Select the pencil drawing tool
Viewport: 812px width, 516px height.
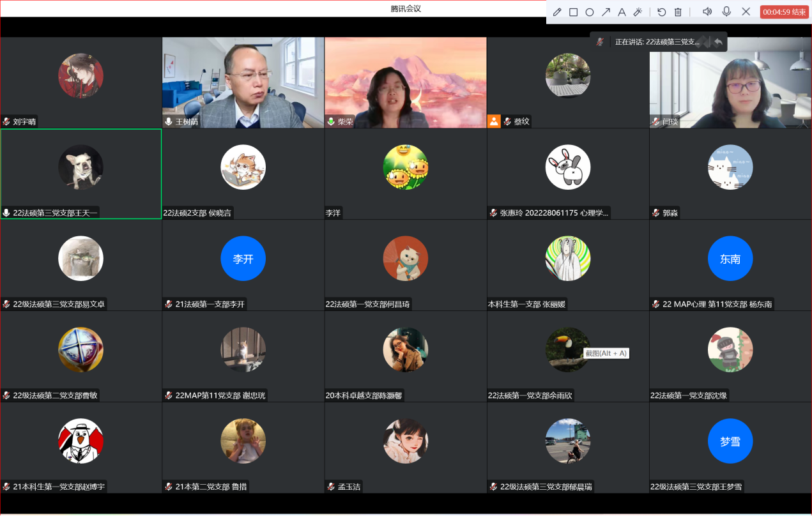point(557,12)
